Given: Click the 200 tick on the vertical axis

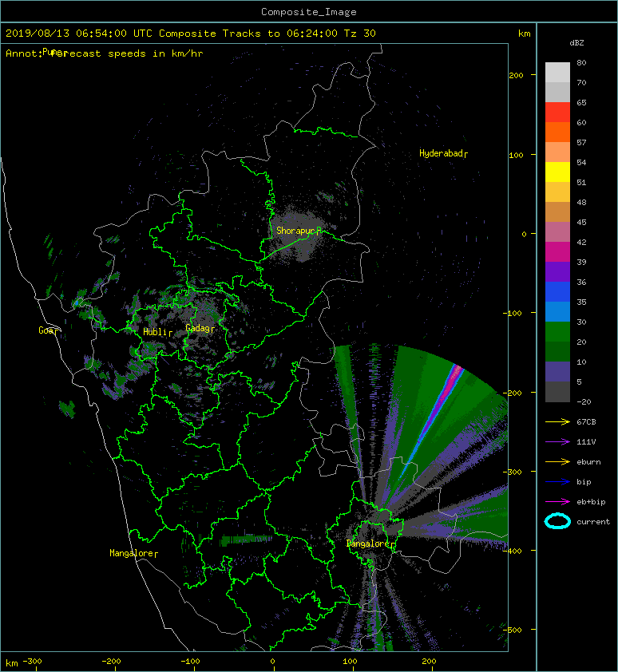Looking at the screenshot, I should tap(516, 76).
